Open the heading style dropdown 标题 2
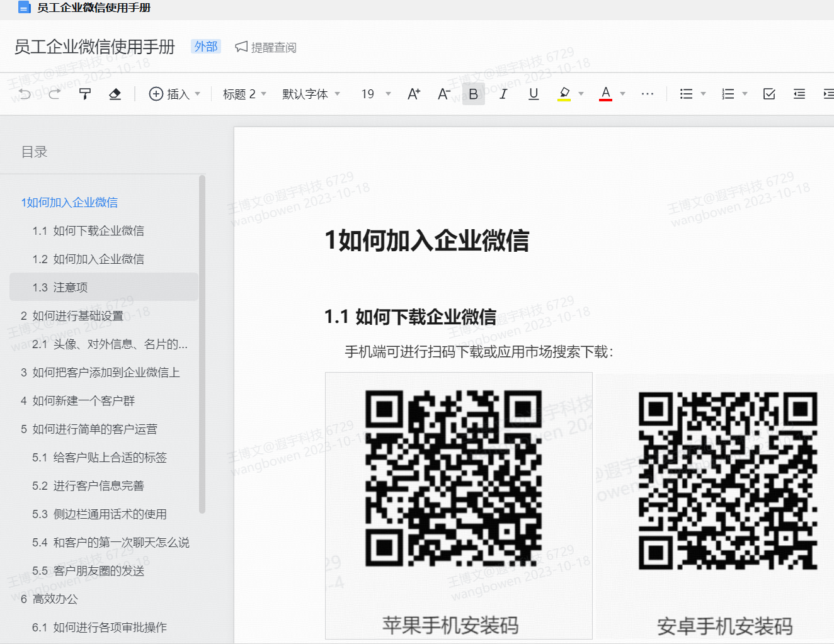 pyautogui.click(x=244, y=94)
